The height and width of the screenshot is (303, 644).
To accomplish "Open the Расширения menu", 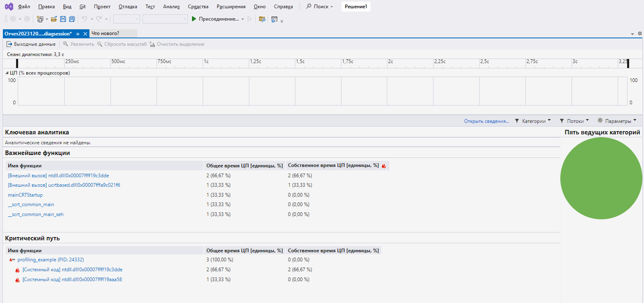I will [x=231, y=7].
